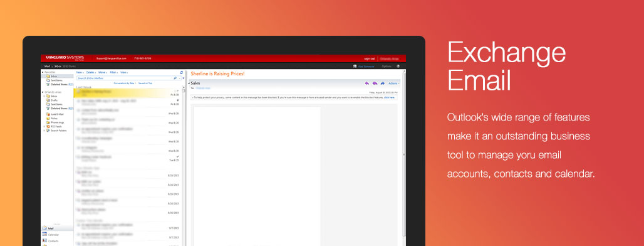Expand the RSS Feeds folder
644x246 pixels.
[x=44, y=126]
